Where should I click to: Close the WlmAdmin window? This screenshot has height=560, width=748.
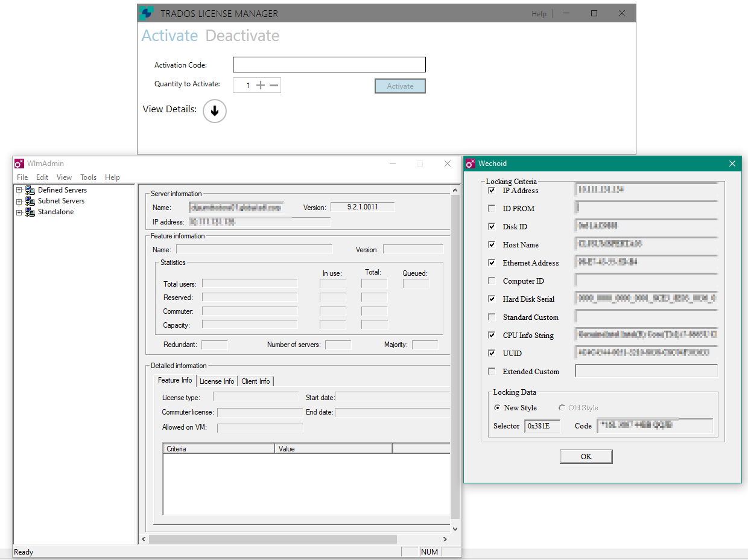(448, 164)
